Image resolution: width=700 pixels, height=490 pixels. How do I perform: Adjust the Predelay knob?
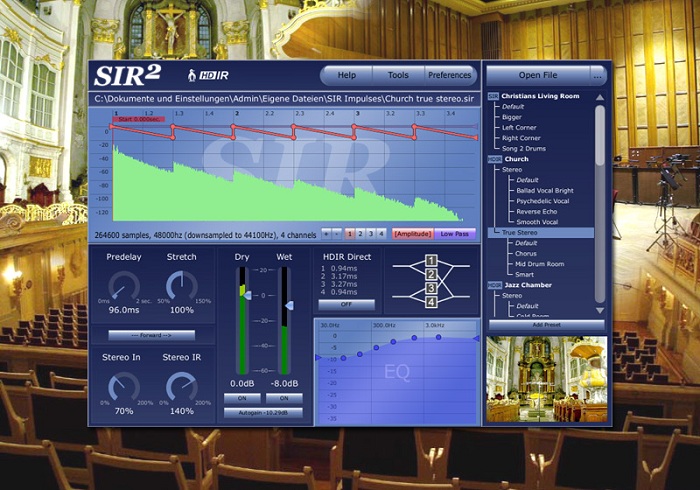point(124,286)
